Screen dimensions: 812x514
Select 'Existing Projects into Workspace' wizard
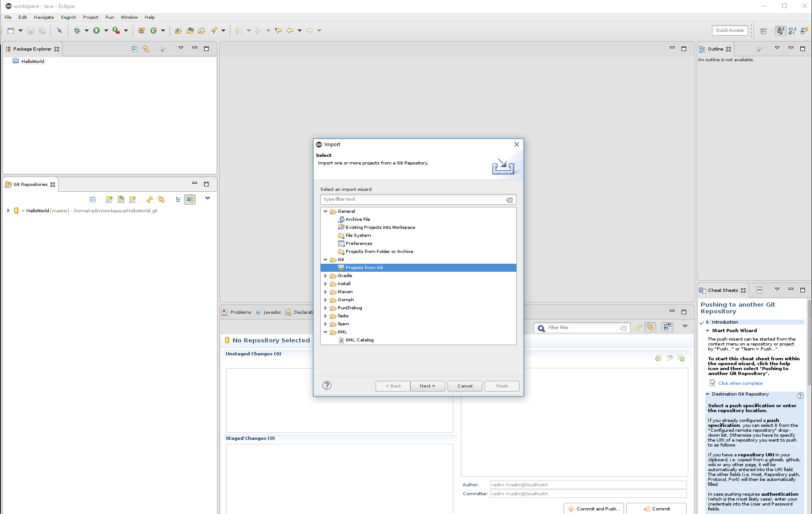[380, 227]
